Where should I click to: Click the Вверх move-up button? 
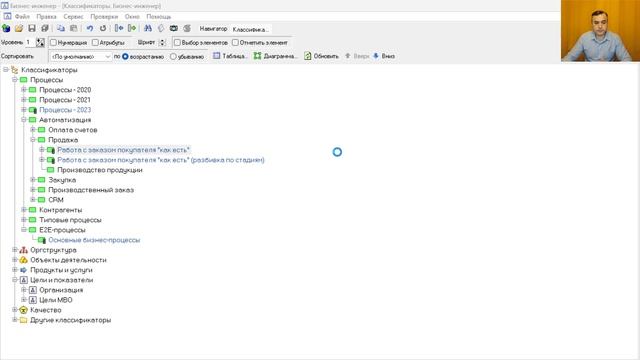click(357, 56)
